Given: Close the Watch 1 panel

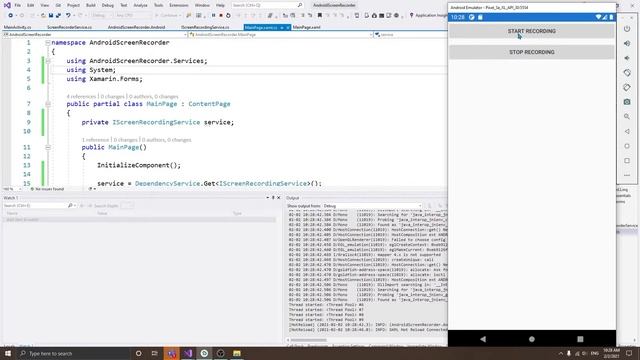Looking at the screenshot, I should [279, 198].
